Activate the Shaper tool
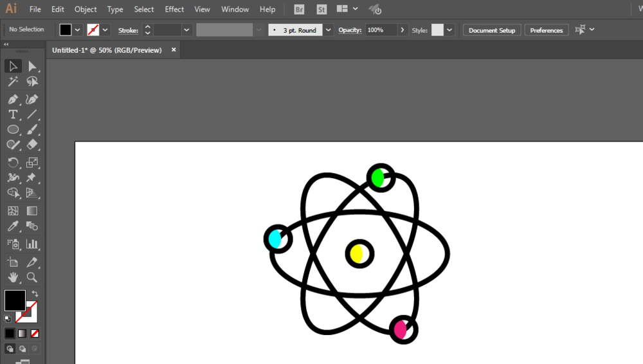 coord(13,145)
